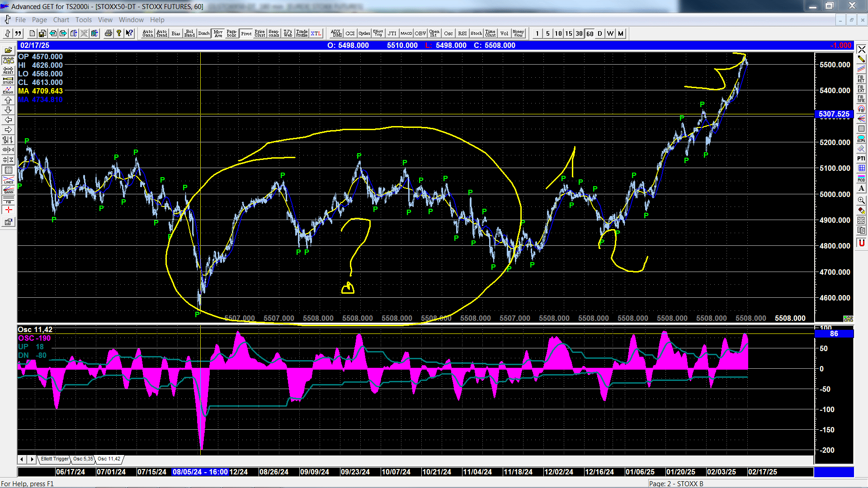Screen dimensions: 868x488
Task: Toggle the Bol Band study
Action: pyautogui.click(x=190, y=33)
